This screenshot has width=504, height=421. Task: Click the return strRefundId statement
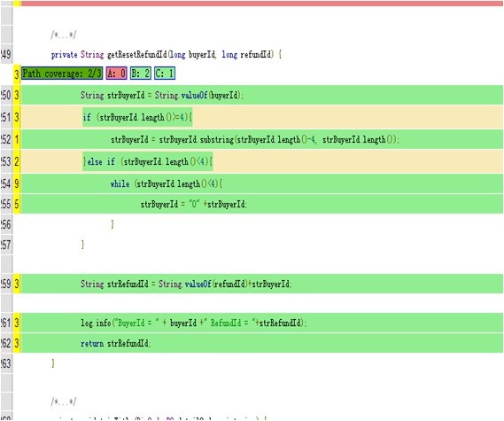pos(116,343)
